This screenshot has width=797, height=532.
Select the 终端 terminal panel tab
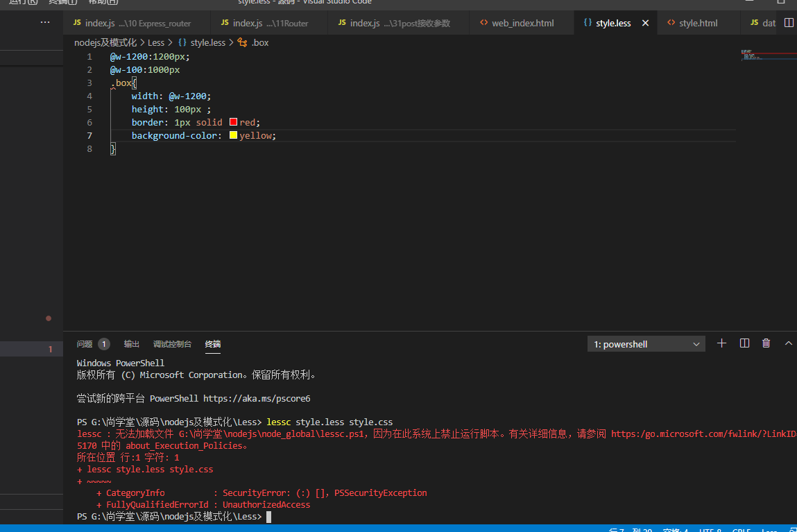coord(212,344)
